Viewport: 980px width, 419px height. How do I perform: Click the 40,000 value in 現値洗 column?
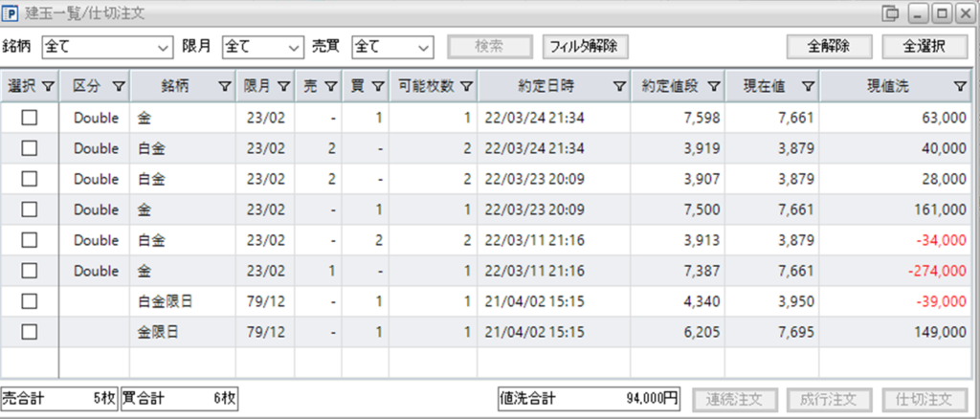click(x=947, y=148)
